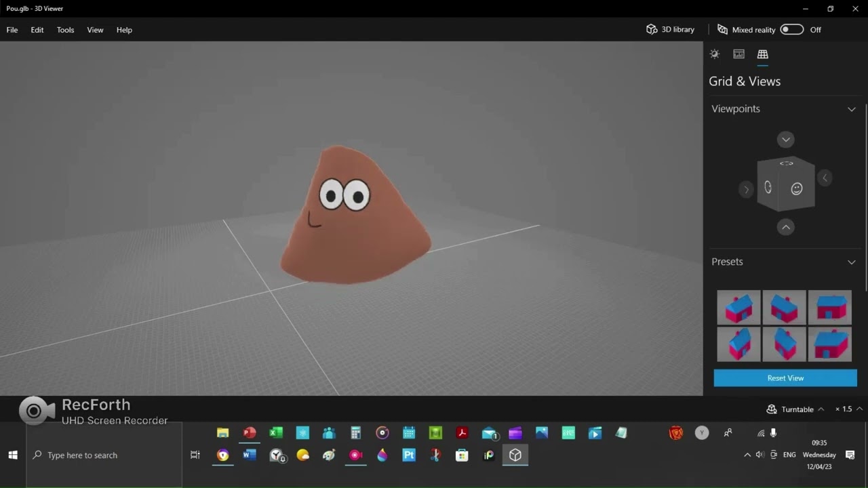The image size is (868, 488).
Task: Click the Windows Start button
Action: (13, 455)
